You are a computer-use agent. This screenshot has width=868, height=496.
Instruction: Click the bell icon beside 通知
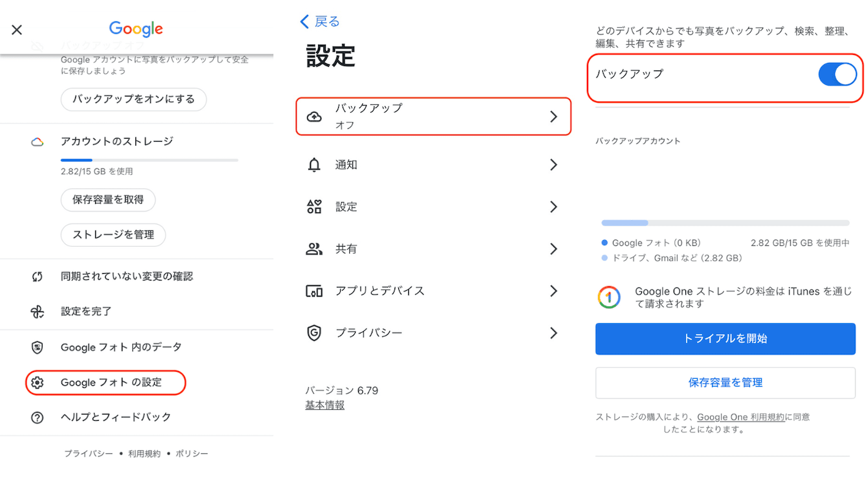pyautogui.click(x=314, y=165)
